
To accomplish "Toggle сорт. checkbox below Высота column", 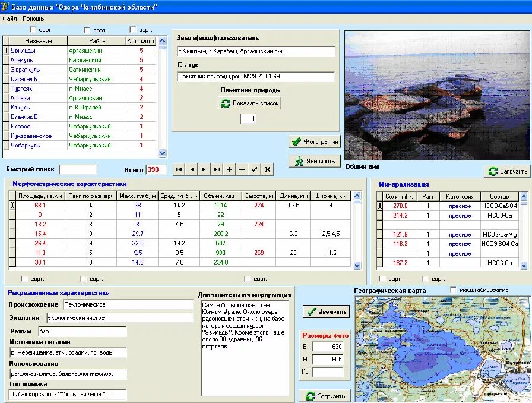I will click(248, 279).
